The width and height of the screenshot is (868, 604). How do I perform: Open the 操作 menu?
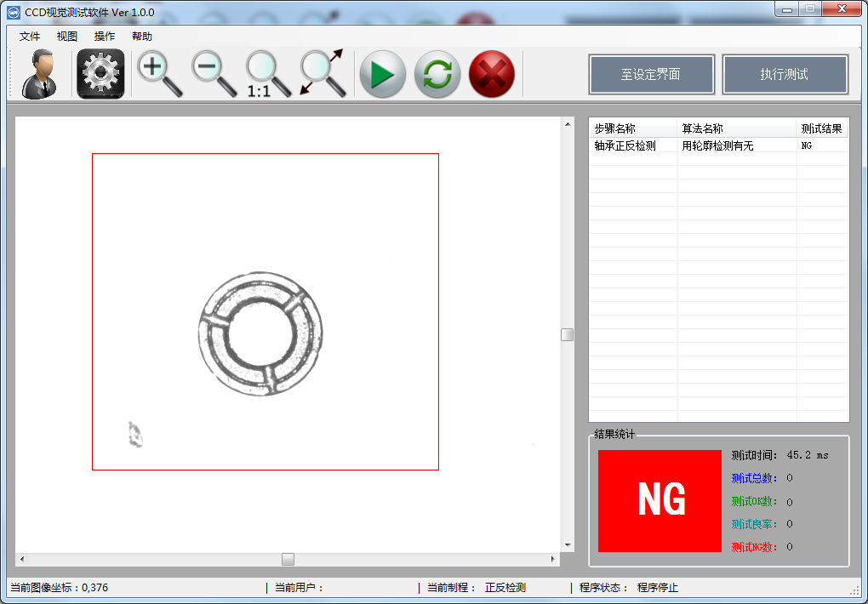[105, 37]
